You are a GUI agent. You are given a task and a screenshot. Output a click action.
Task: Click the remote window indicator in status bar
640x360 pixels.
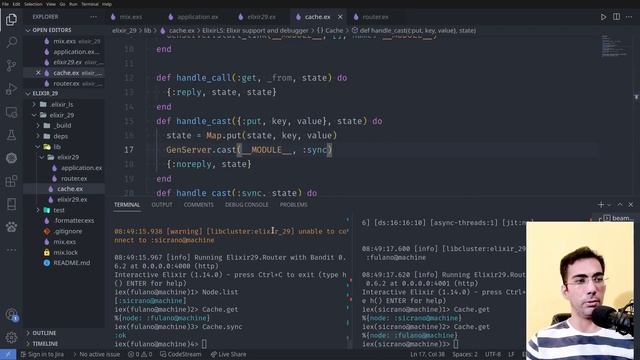pos(8,354)
